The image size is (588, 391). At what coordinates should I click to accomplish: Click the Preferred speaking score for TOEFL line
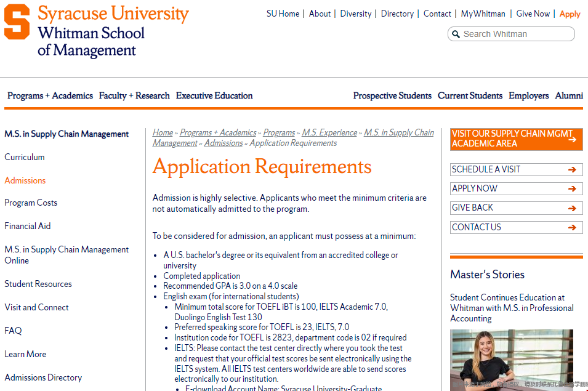[x=262, y=328]
